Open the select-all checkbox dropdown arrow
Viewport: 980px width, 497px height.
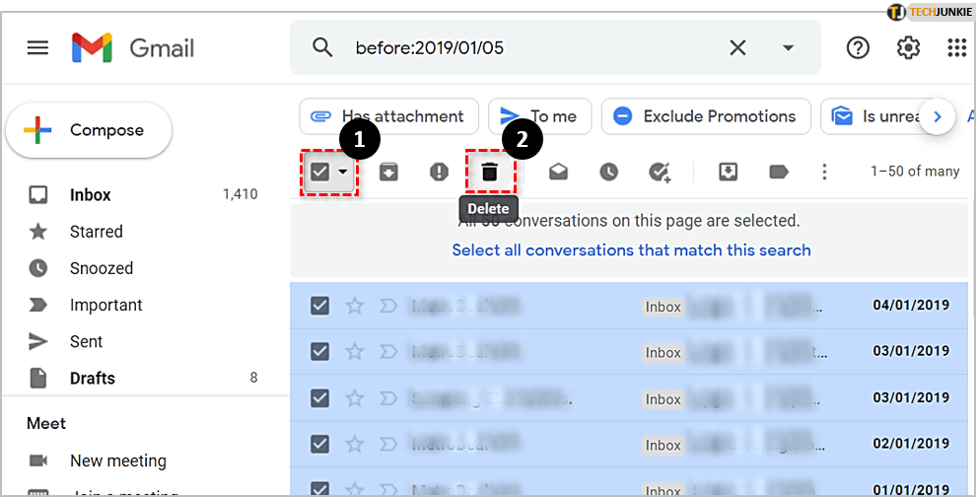[x=342, y=173]
